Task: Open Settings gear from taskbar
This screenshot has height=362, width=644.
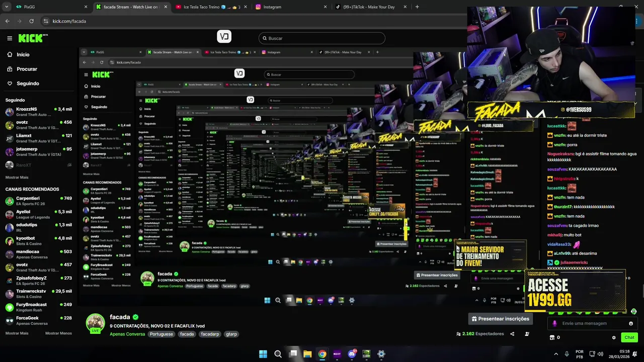Action: (381, 354)
